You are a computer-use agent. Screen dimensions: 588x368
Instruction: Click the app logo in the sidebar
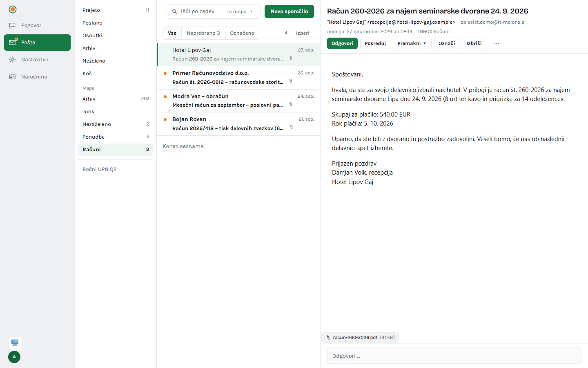pos(13,9)
